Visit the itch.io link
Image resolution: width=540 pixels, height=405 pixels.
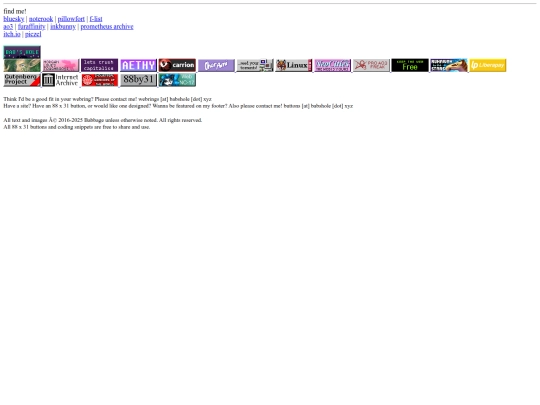point(12,34)
